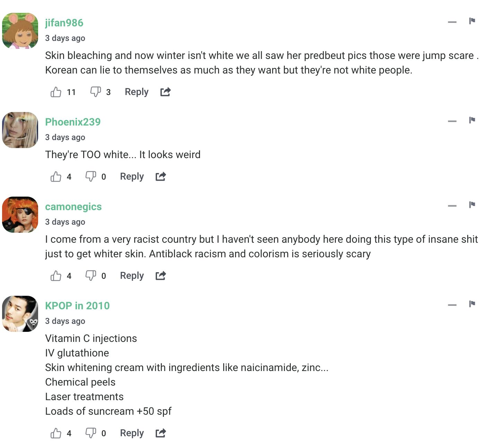Reply to the KPOP in 2010 comment
The height and width of the screenshot is (448, 488).
132,433
